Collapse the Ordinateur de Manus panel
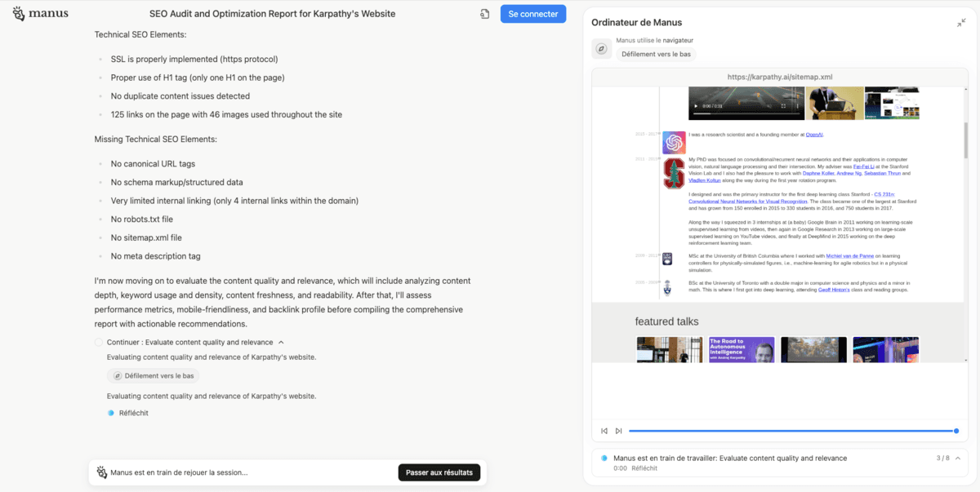This screenshot has width=980, height=492. click(961, 23)
